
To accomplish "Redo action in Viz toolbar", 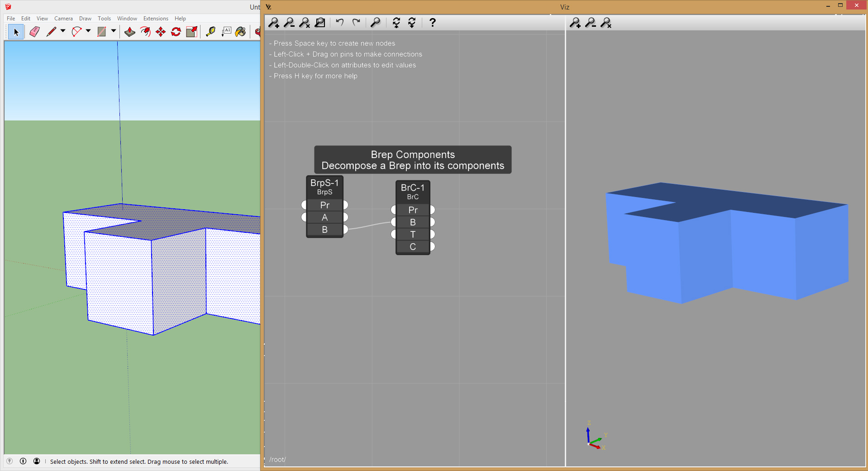I will pos(356,23).
